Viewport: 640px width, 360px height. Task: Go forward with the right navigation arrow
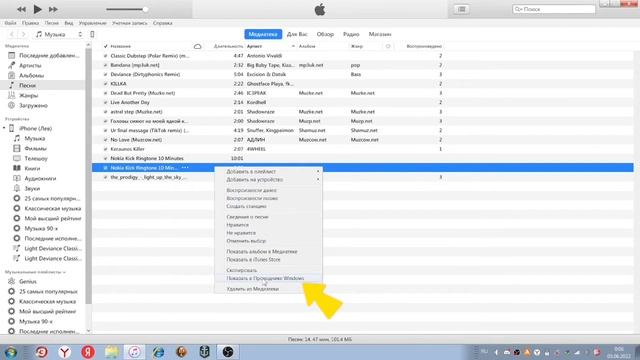(23, 34)
